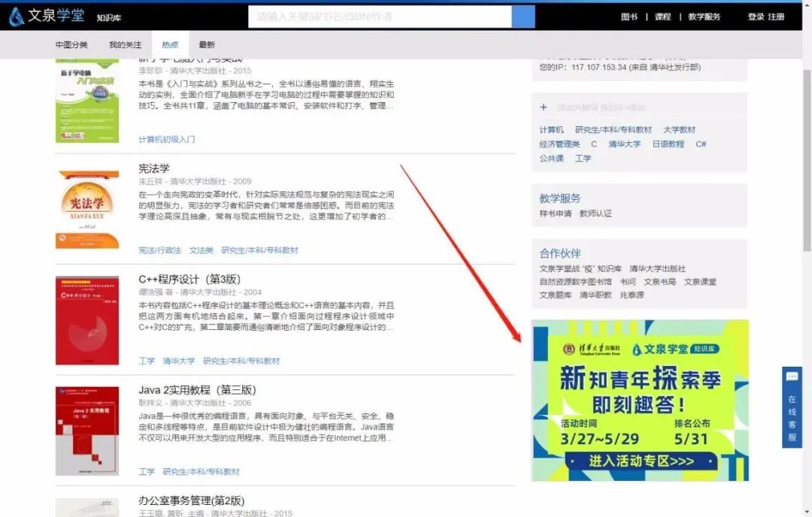Click the 样书申请 link
This screenshot has width=812, height=517.
(x=555, y=213)
